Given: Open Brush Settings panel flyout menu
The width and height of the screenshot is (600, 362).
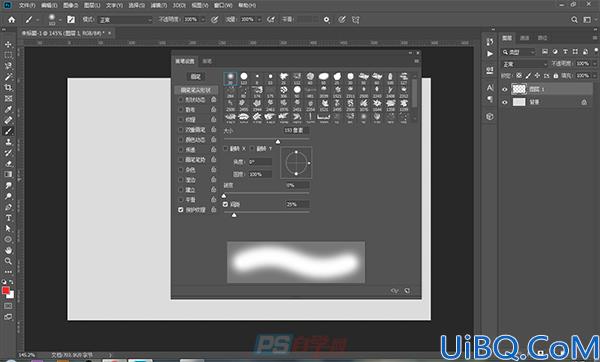Looking at the screenshot, I should click(x=416, y=61).
